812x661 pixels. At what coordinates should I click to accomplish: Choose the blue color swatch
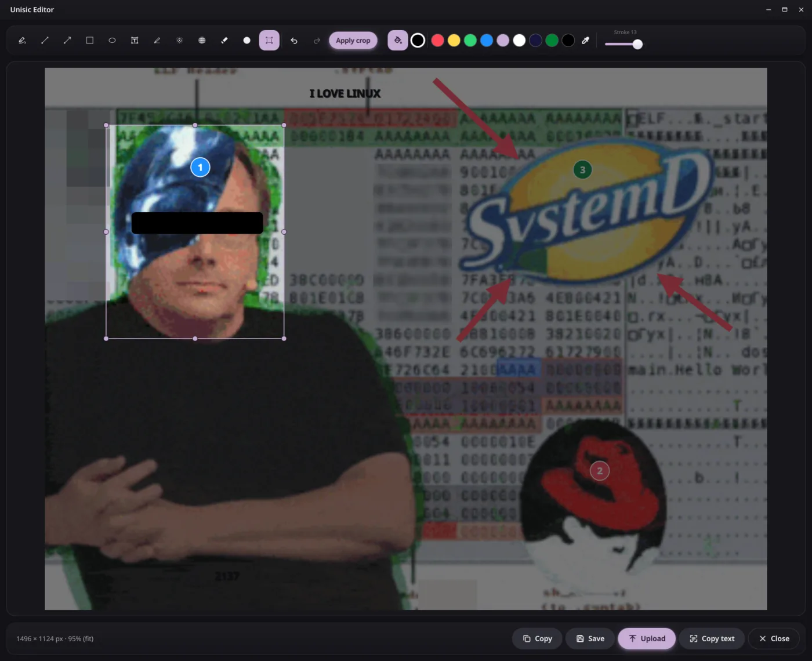click(x=487, y=41)
